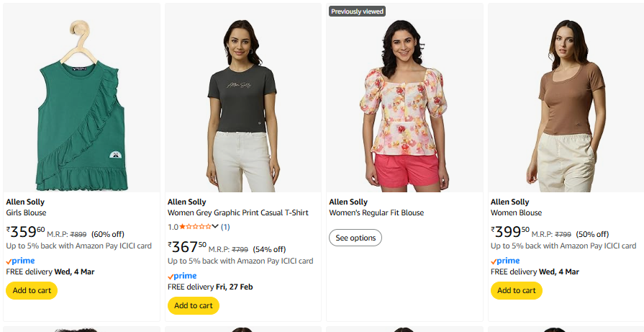Viewport: 644px width, 332px height.
Task: Click the Prime logo under Girls Blouse
Action: 21,261
